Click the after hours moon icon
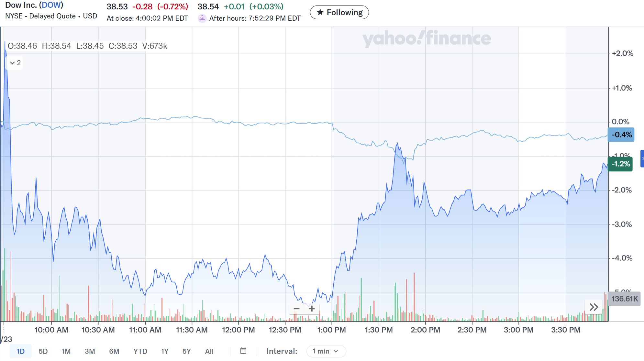 coord(202,18)
